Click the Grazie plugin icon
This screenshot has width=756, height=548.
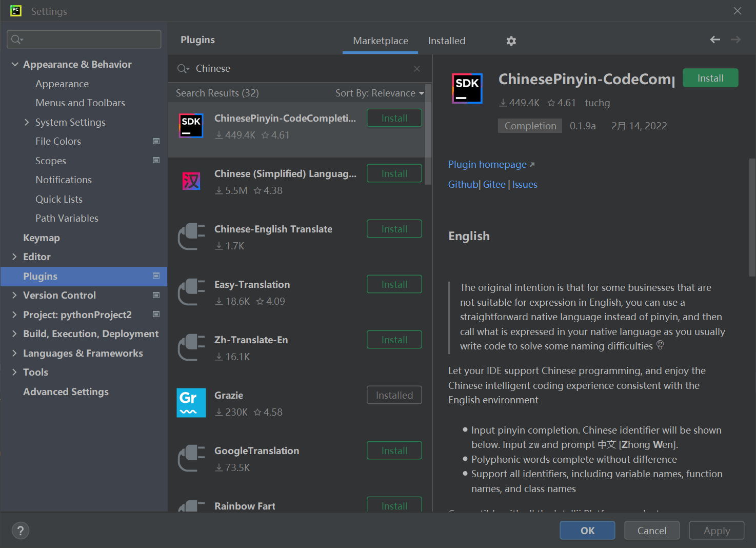point(191,403)
